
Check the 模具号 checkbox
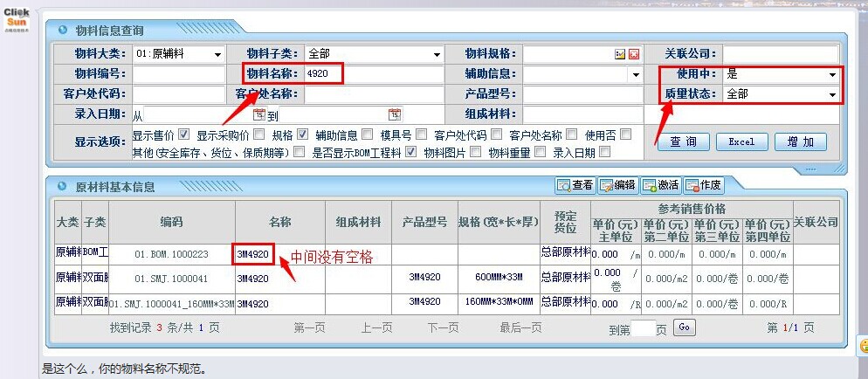(x=421, y=134)
